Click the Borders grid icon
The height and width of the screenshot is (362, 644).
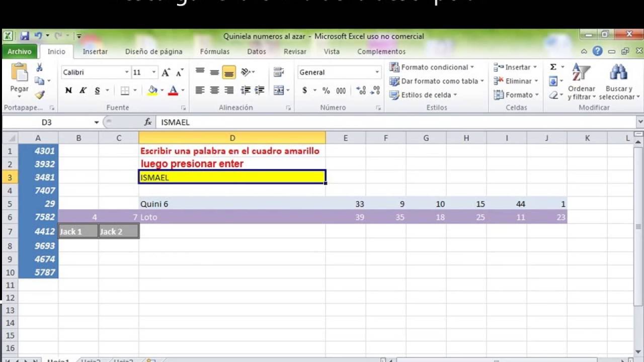point(125,90)
